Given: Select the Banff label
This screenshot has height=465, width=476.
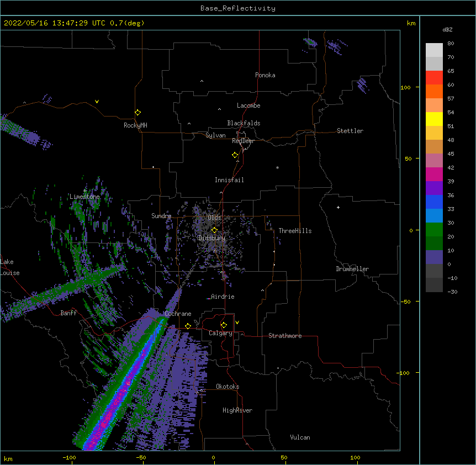Looking at the screenshot, I should click(68, 313).
